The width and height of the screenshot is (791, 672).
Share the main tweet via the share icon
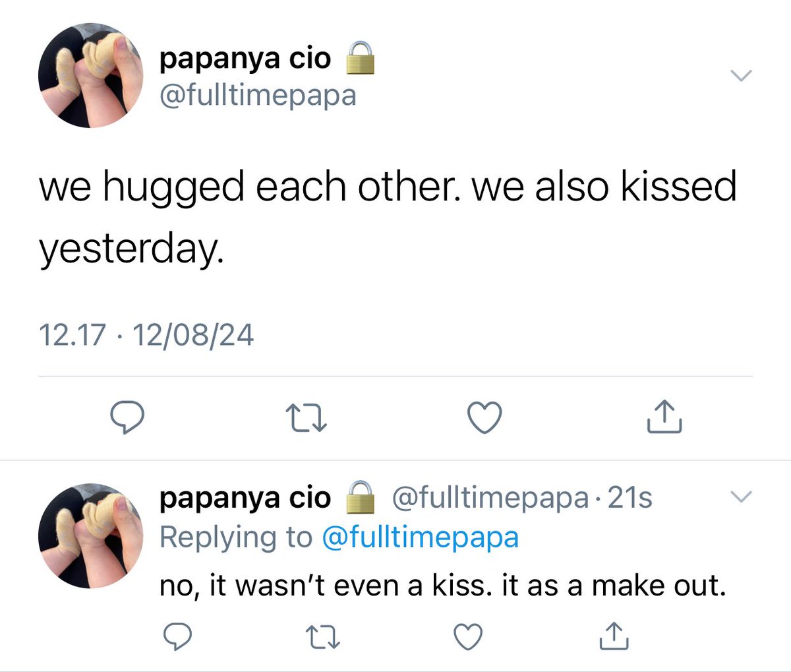pos(664,417)
